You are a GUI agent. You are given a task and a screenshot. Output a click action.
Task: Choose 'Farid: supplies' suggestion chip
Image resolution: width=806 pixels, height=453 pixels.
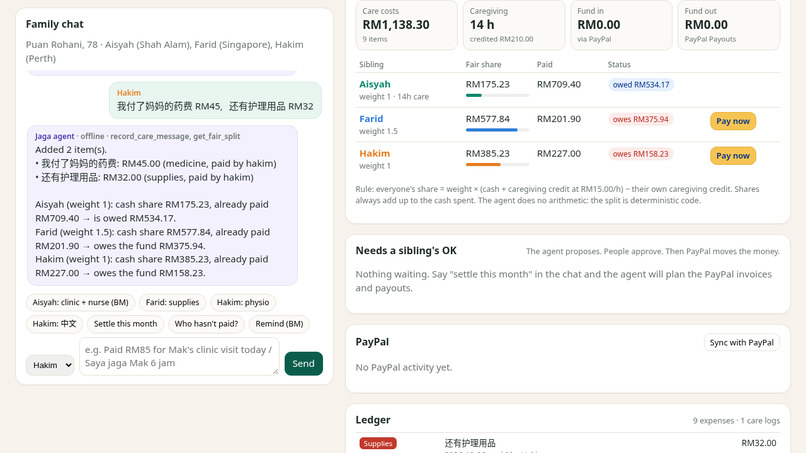click(172, 302)
